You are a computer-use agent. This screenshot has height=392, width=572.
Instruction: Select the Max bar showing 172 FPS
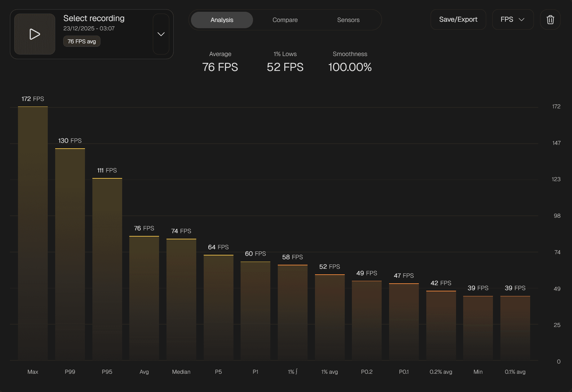point(33,232)
